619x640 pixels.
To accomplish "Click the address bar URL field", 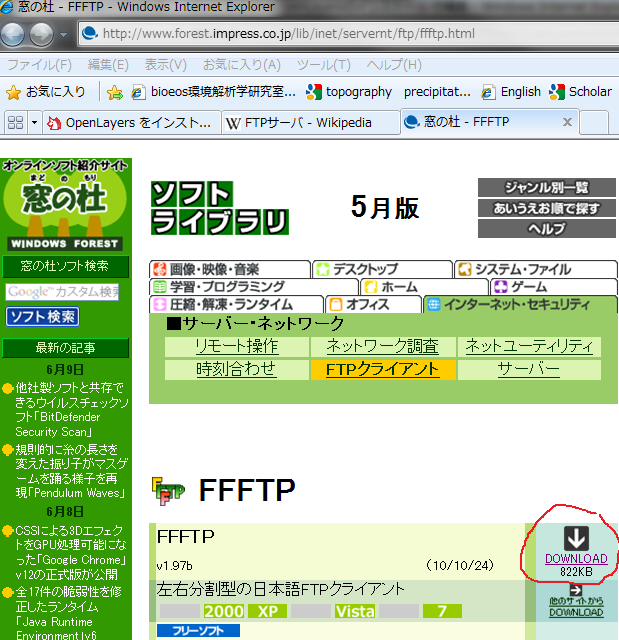I will [x=349, y=33].
